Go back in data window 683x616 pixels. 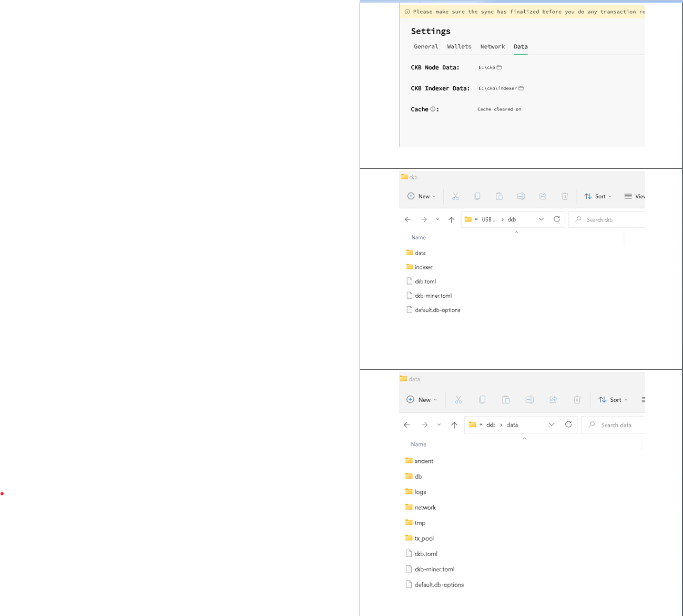tap(407, 425)
